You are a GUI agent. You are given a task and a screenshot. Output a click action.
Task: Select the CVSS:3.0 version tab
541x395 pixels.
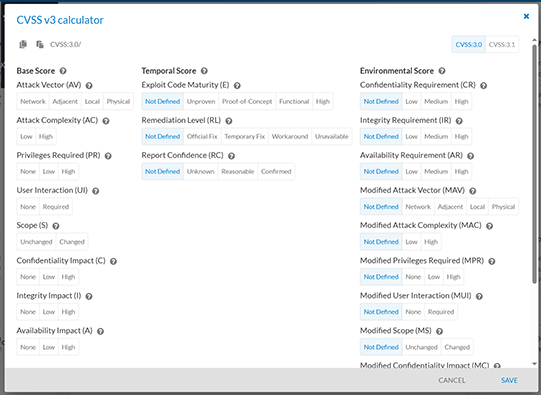coord(469,45)
